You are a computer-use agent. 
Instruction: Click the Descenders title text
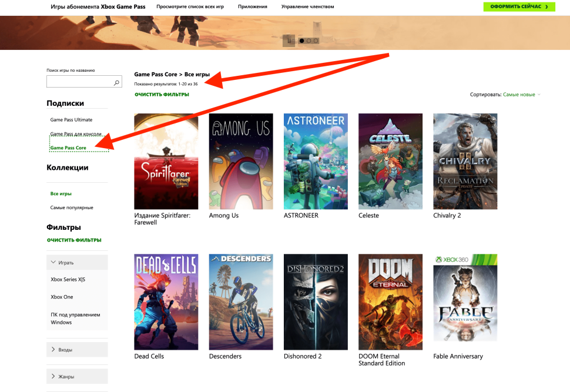coord(225,356)
